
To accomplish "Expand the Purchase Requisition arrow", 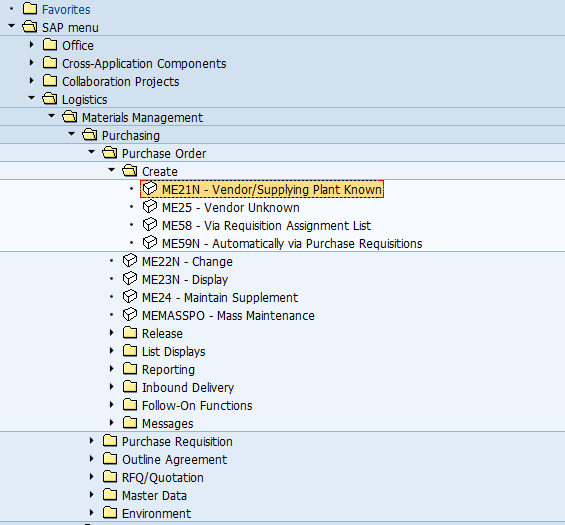I will [x=92, y=440].
